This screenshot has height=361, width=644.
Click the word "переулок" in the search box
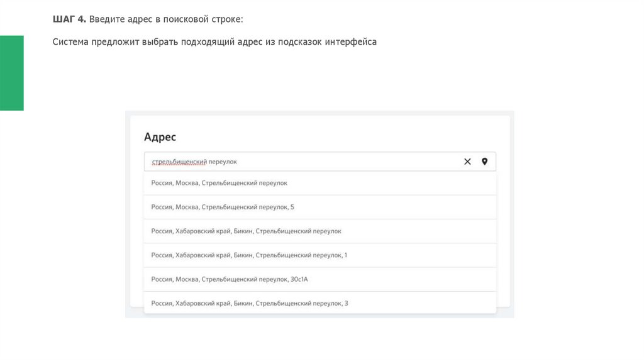[x=223, y=162]
